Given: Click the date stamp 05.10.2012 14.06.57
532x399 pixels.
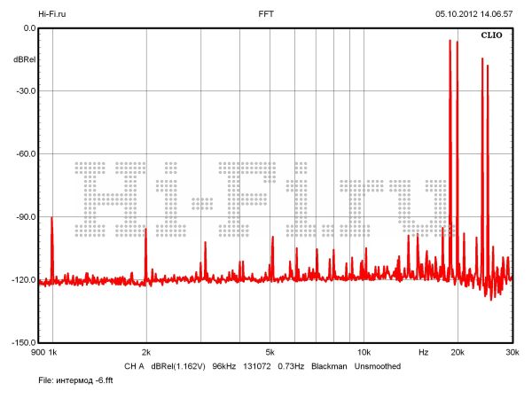Looking at the screenshot, I should 473,14.
